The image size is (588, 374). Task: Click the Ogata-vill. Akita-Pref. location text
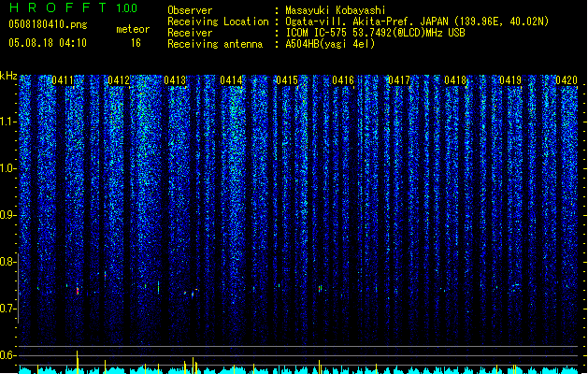417,22
